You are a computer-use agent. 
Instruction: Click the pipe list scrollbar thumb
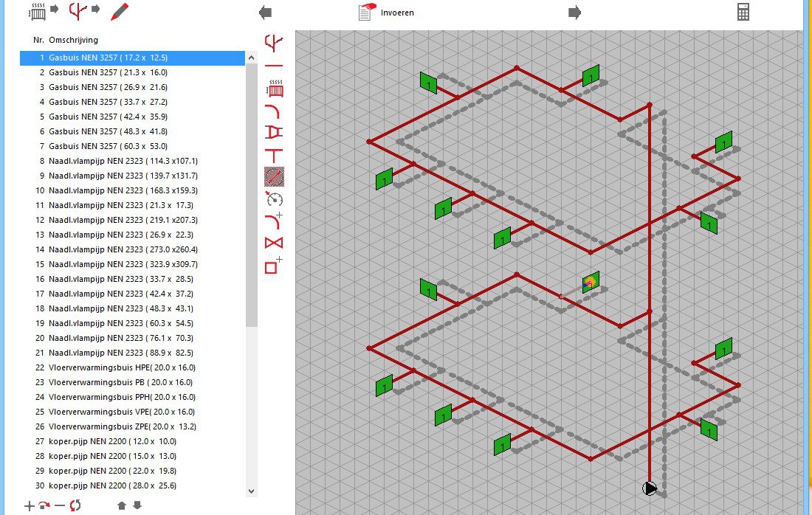coord(251,196)
